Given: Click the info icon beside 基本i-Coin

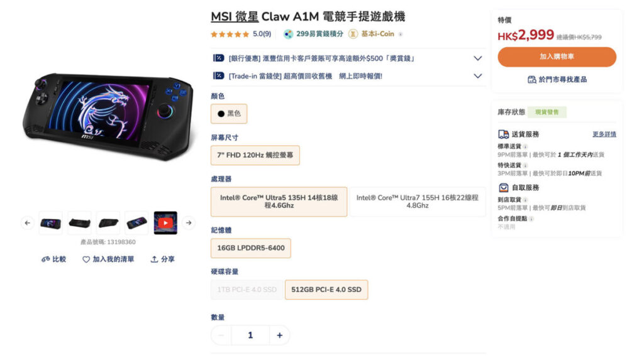Looking at the screenshot, I should [x=401, y=34].
